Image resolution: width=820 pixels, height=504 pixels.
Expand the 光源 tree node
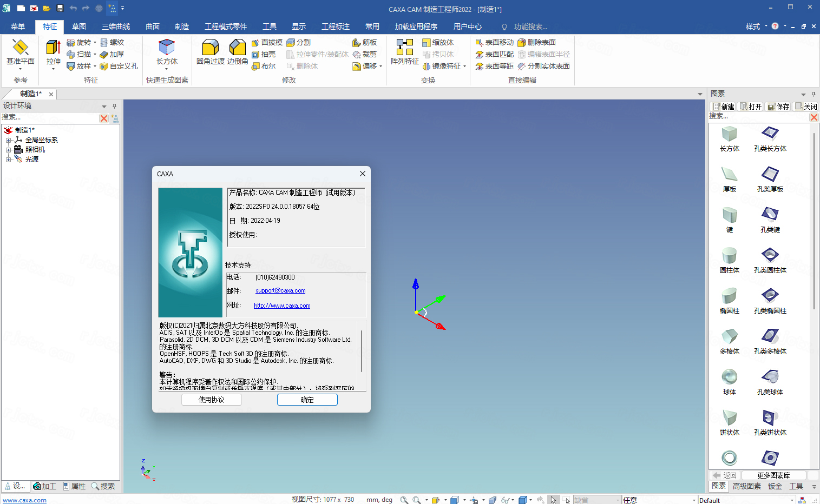pos(8,159)
